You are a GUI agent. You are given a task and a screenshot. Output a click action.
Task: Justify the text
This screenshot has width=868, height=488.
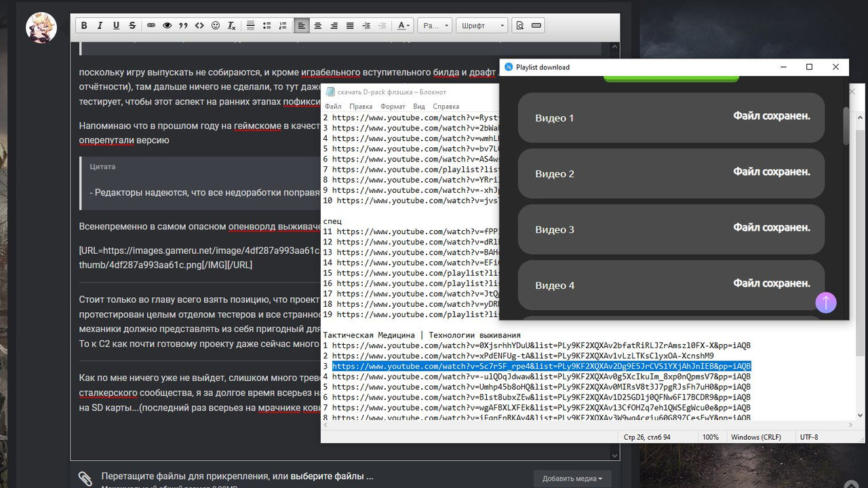click(x=350, y=26)
